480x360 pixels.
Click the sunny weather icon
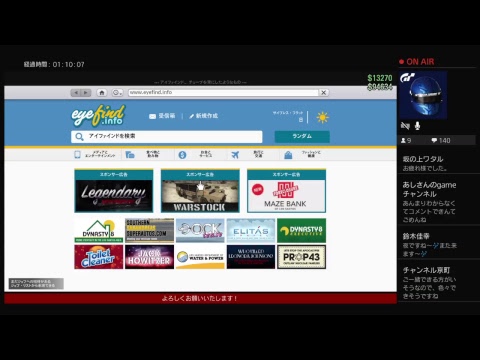click(322, 117)
